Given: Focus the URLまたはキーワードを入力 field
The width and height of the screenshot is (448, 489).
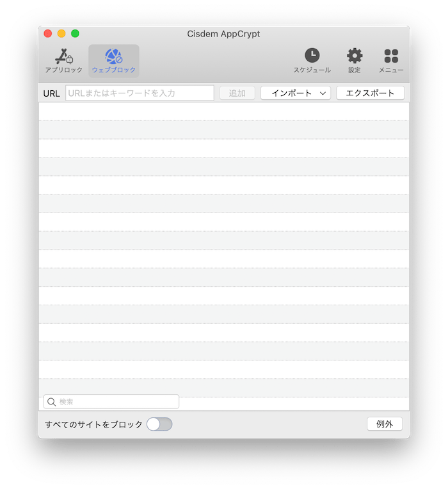Looking at the screenshot, I should 140,93.
